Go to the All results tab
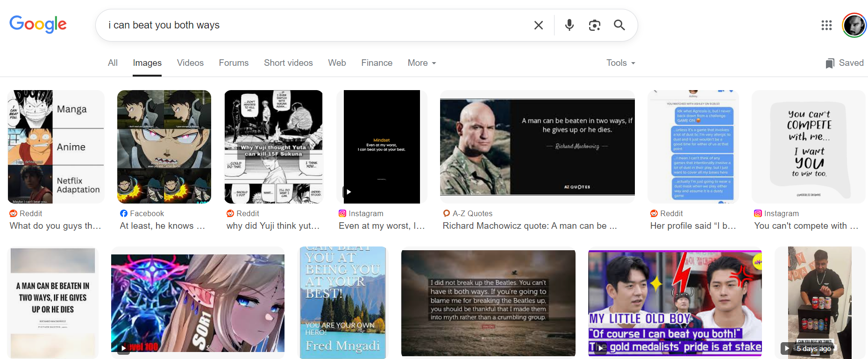 pyautogui.click(x=113, y=63)
